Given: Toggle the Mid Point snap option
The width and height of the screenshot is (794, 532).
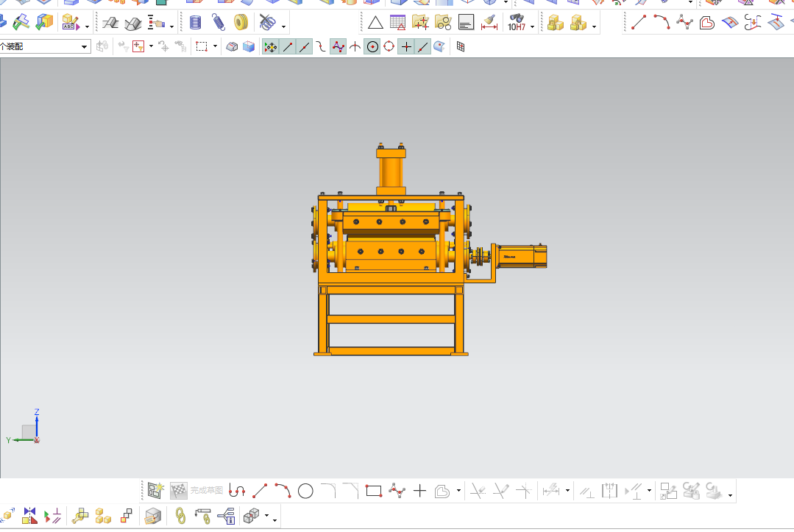Looking at the screenshot, I should tap(305, 47).
